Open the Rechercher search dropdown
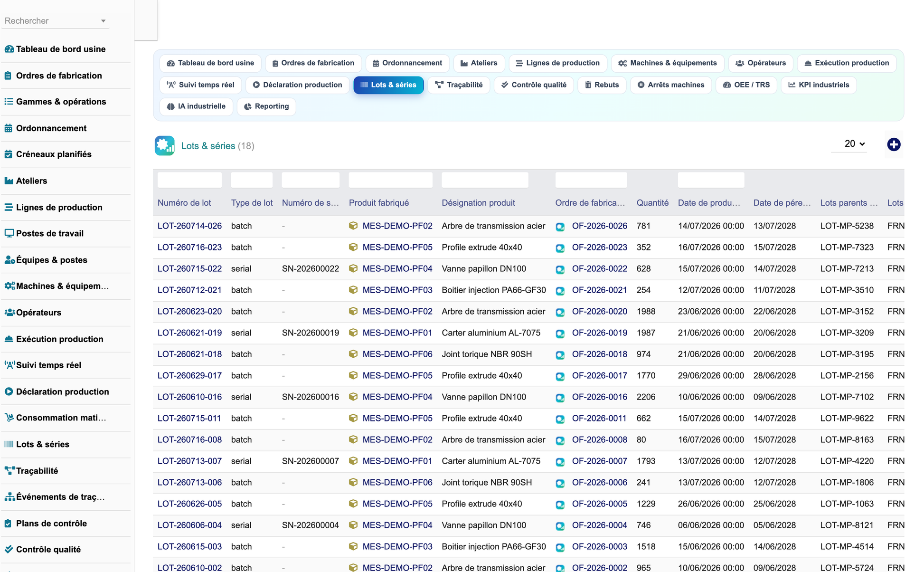 55,21
